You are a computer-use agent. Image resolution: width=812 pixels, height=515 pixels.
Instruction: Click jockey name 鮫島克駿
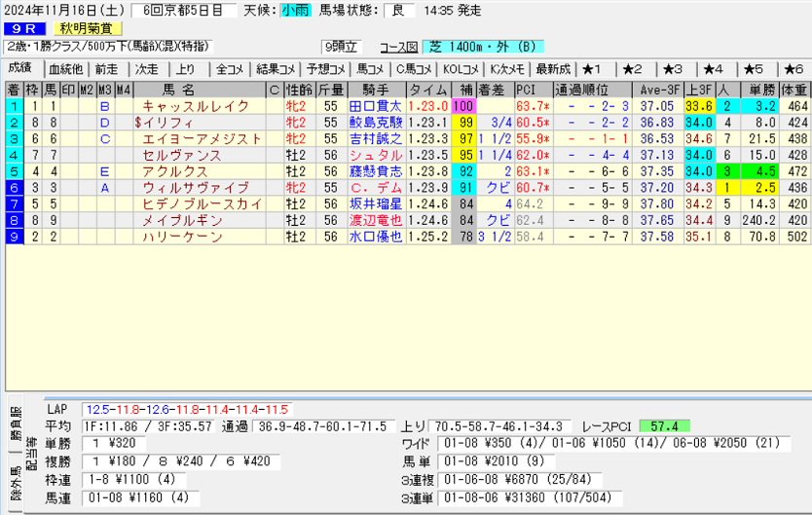click(375, 123)
